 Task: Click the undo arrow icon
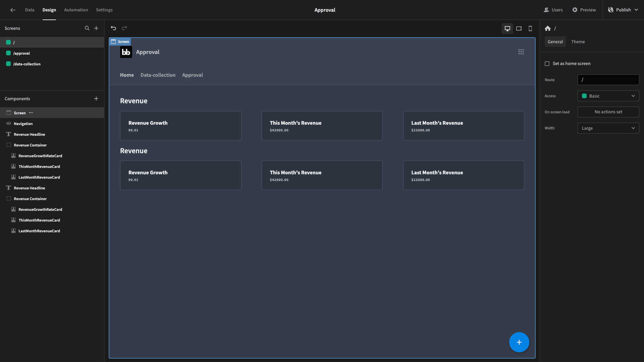coord(113,28)
